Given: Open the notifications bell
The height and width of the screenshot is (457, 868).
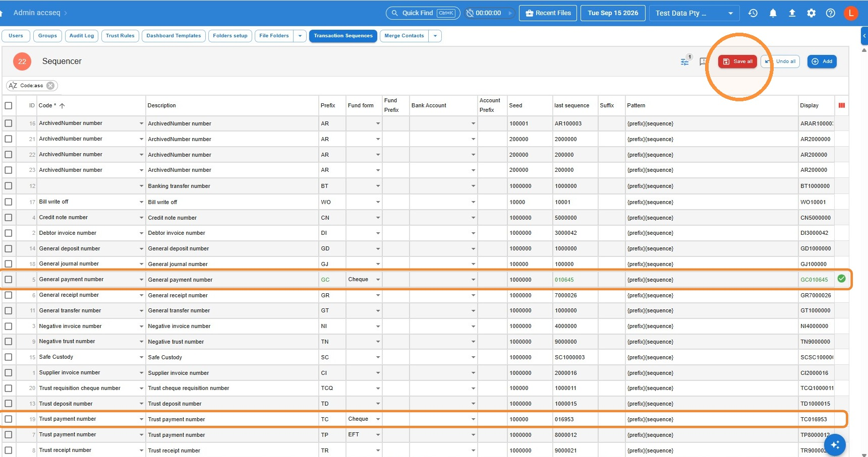Looking at the screenshot, I should (x=773, y=13).
